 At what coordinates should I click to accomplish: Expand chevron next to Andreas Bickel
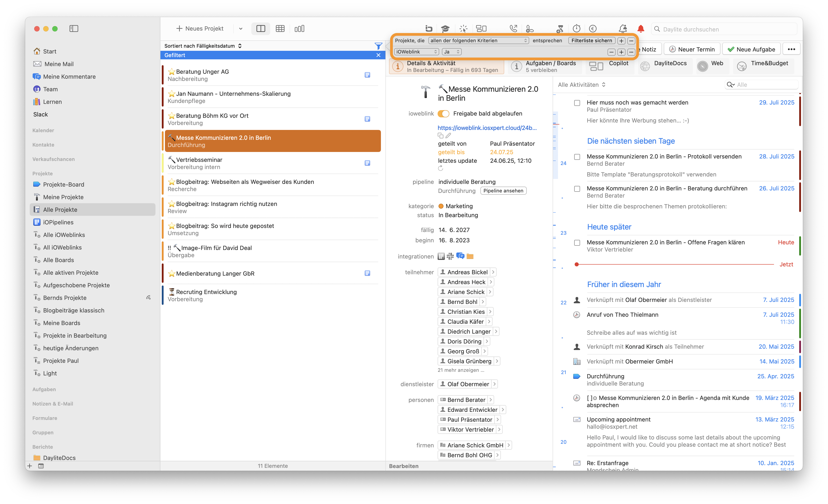point(493,272)
